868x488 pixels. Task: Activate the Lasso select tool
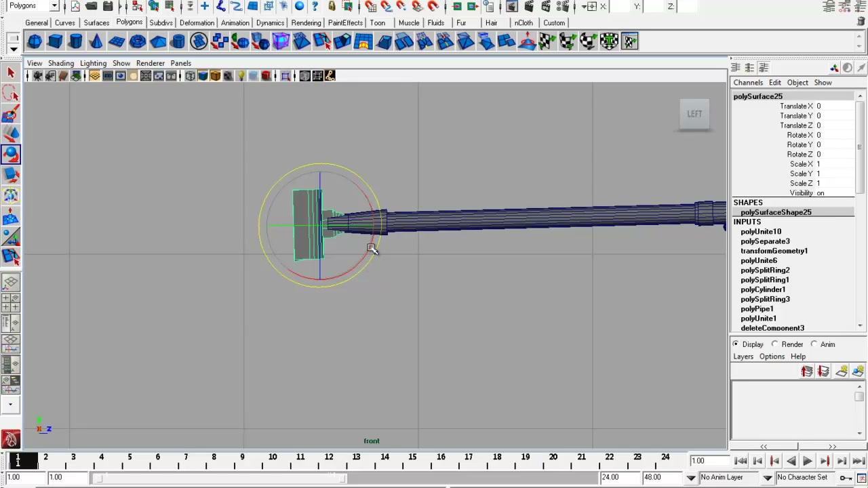point(11,94)
